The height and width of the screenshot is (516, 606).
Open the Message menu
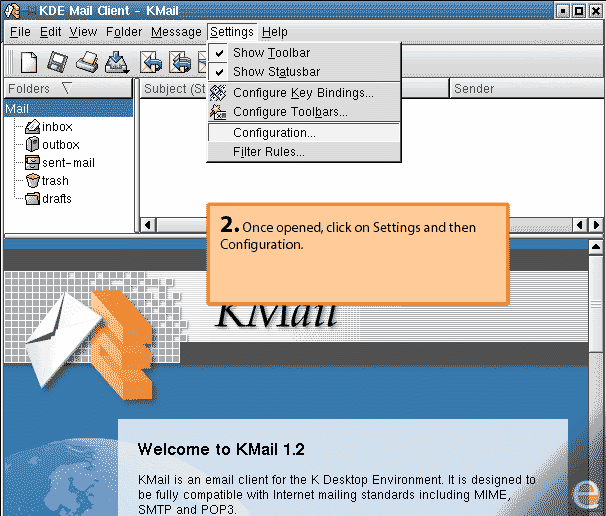pos(176,32)
